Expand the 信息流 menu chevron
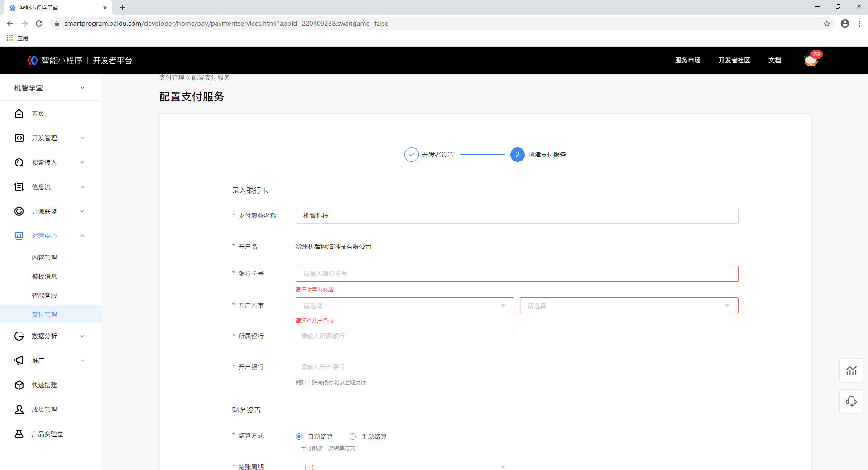Screen dimensions: 868x470 (x=82, y=187)
